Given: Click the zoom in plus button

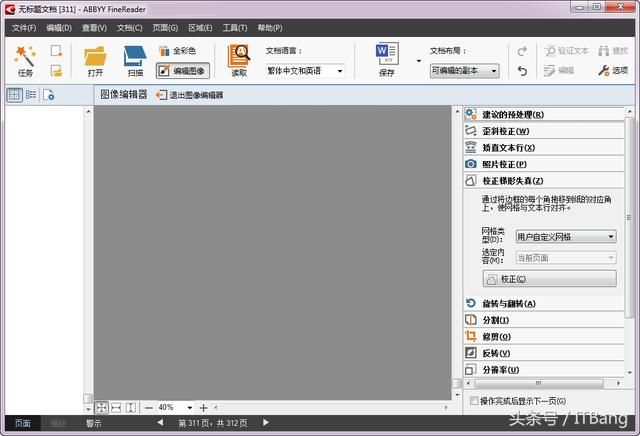Looking at the screenshot, I should [x=204, y=407].
